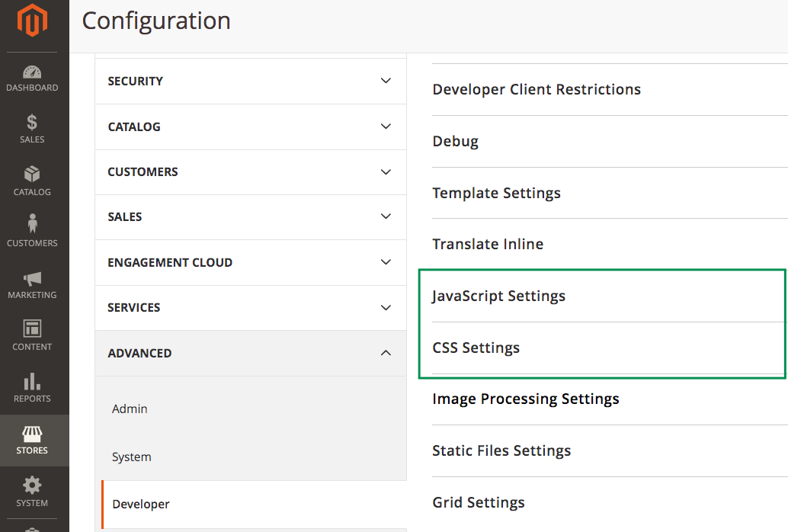Viewport: 788px width, 532px height.
Task: Expand the SECURITY configuration section
Action: [x=250, y=81]
